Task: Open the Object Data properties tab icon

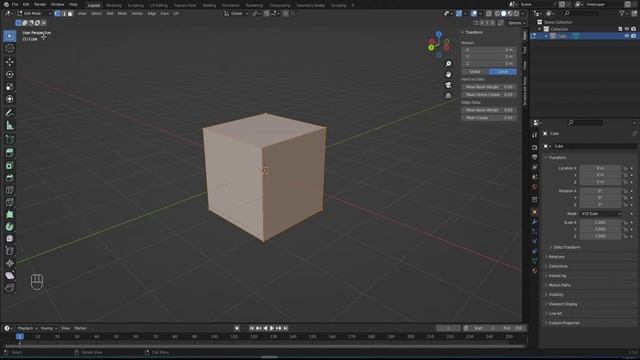Action: [535, 260]
